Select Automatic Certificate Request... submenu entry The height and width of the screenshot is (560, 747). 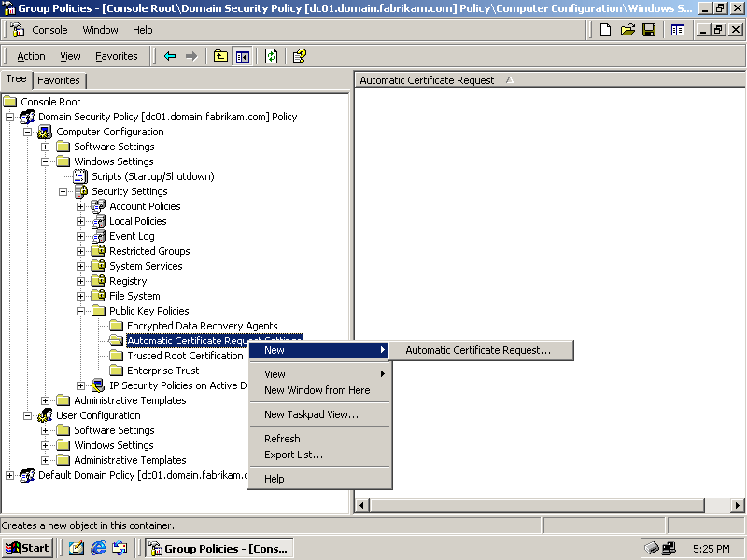pos(478,350)
